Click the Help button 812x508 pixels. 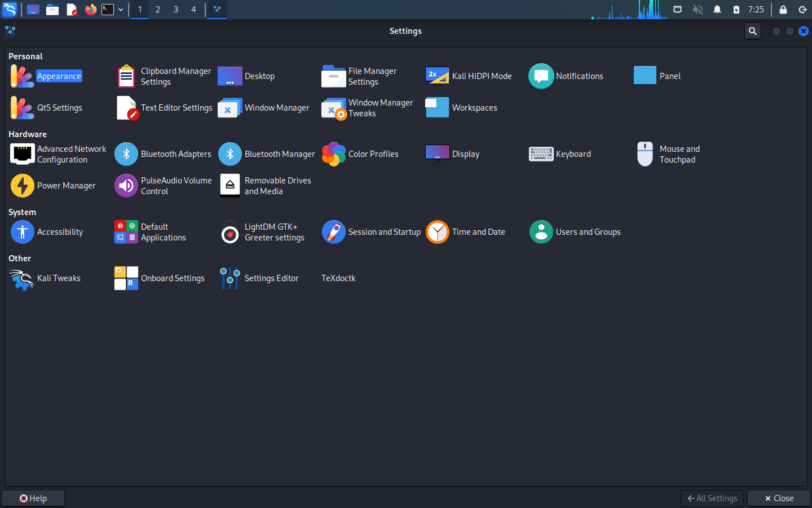[x=33, y=498]
